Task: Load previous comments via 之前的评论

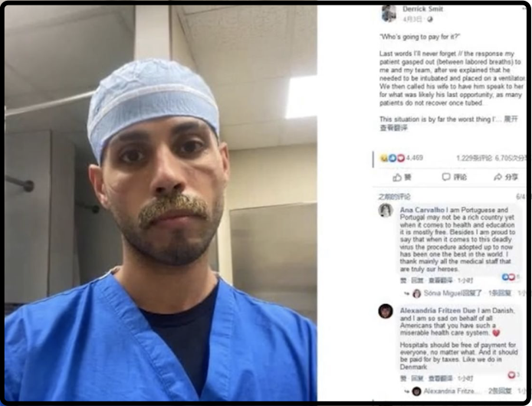Action: coord(394,197)
